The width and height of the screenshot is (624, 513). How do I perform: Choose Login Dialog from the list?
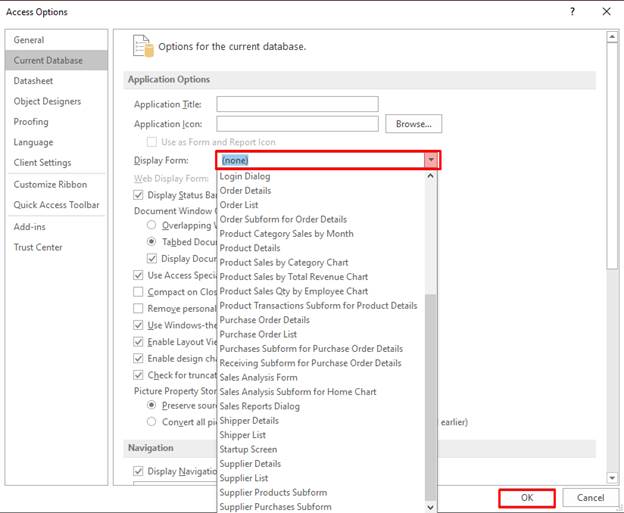321,176
